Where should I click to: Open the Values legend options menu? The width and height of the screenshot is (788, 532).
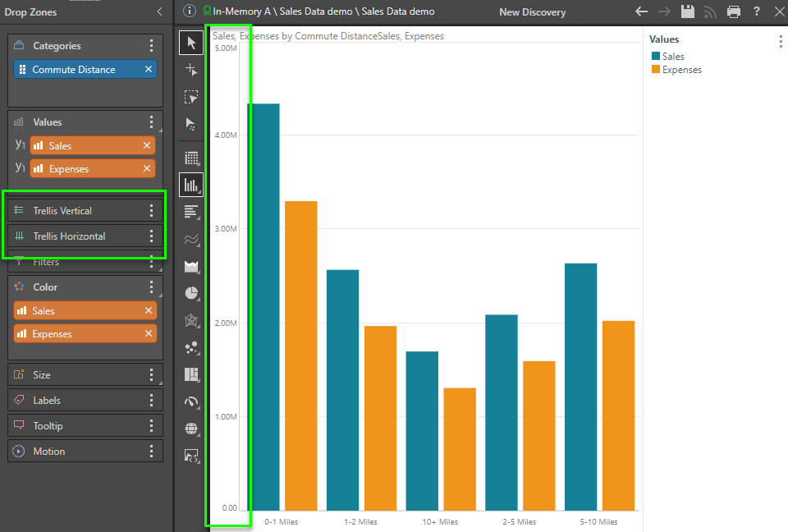point(780,41)
